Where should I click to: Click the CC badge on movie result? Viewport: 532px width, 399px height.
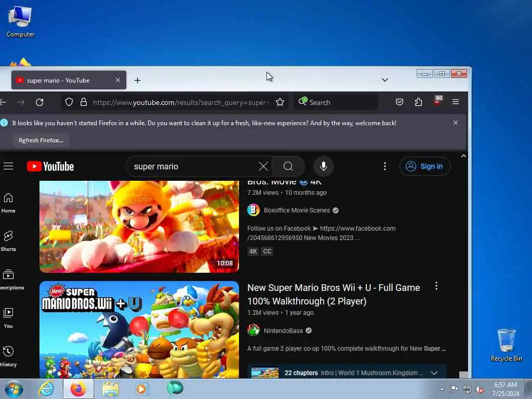(267, 251)
